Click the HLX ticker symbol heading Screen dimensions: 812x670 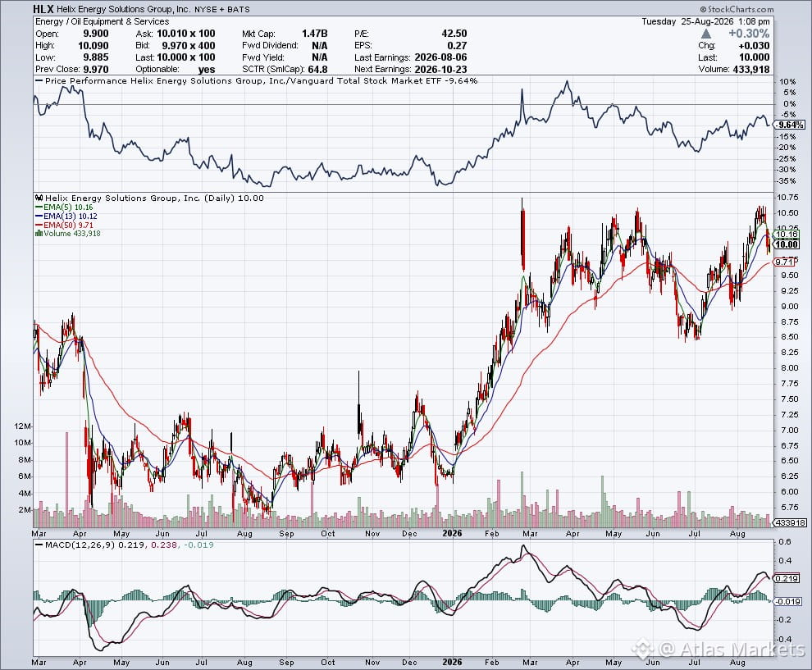(43, 9)
